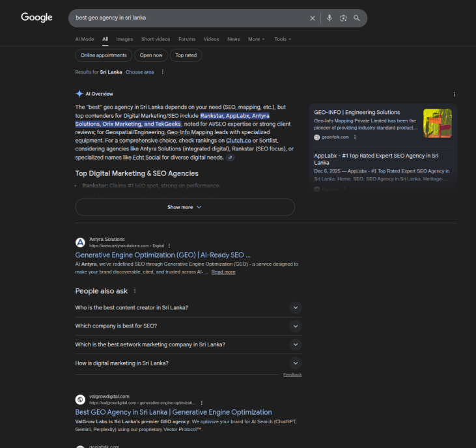Click the link icon after Echt Social
Viewport: 476px width, 448px height.
[231, 158]
